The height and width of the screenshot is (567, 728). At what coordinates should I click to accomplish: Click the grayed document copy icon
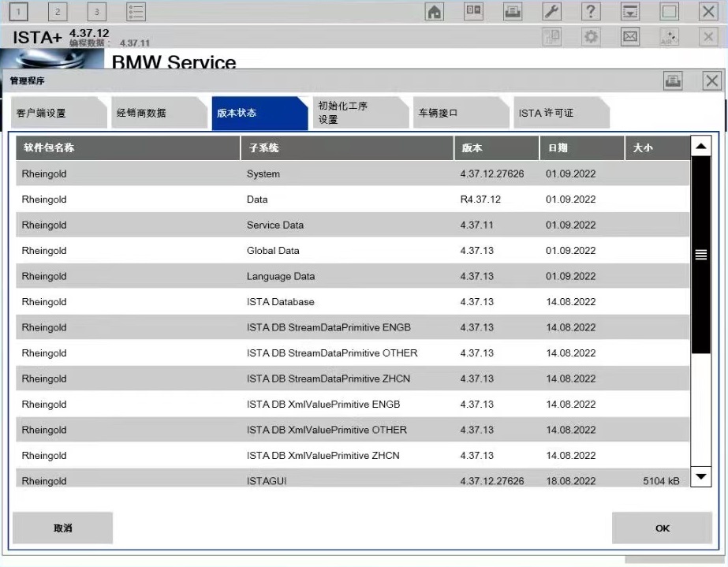pos(551,37)
